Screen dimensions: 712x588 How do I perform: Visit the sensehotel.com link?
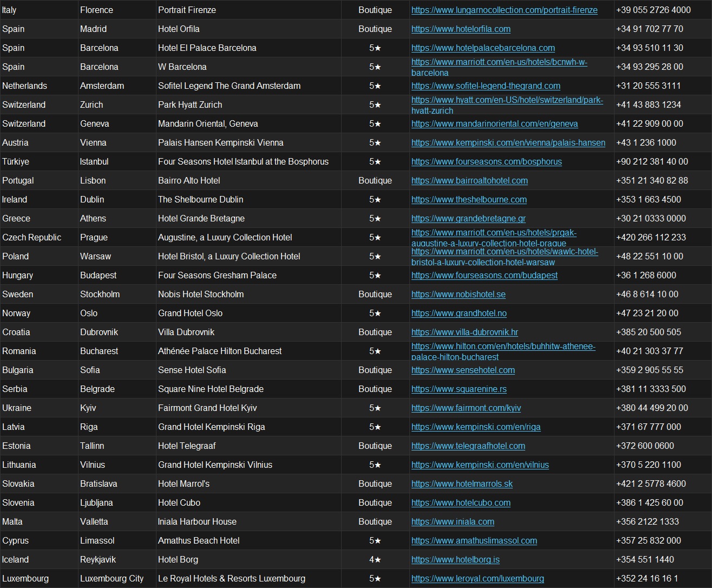[463, 370]
